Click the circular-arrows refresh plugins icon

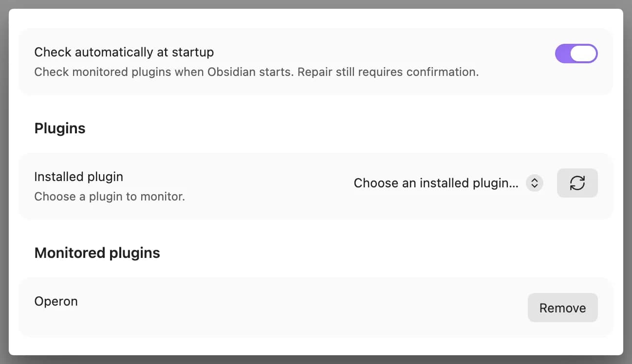coord(577,183)
